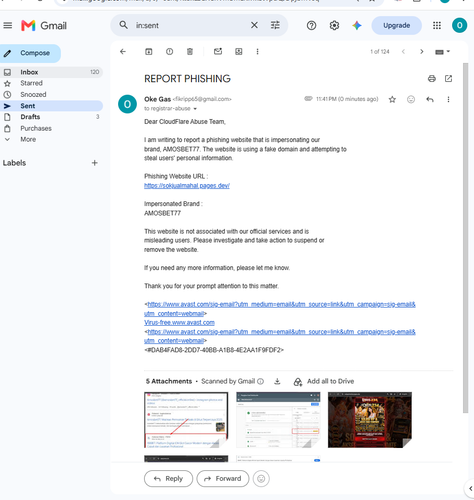This screenshot has height=500, width=474.
Task: Open the Gemini sparkle icon
Action: [x=357, y=25]
